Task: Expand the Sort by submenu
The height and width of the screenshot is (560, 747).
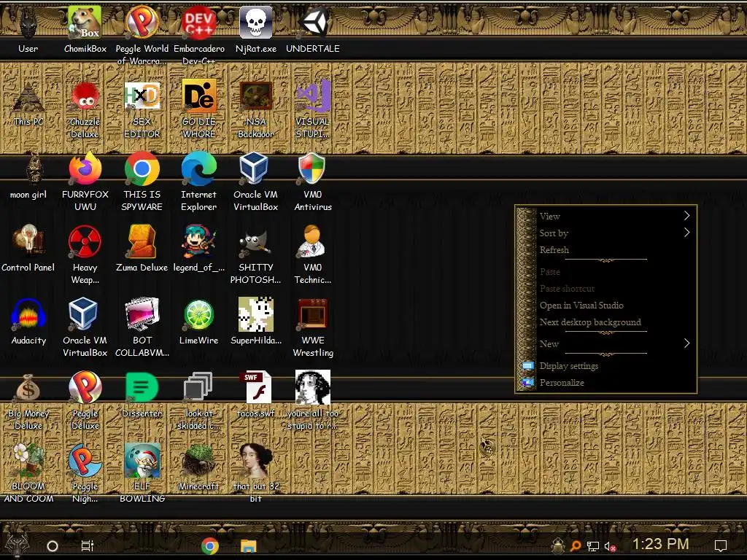Action: [x=606, y=233]
